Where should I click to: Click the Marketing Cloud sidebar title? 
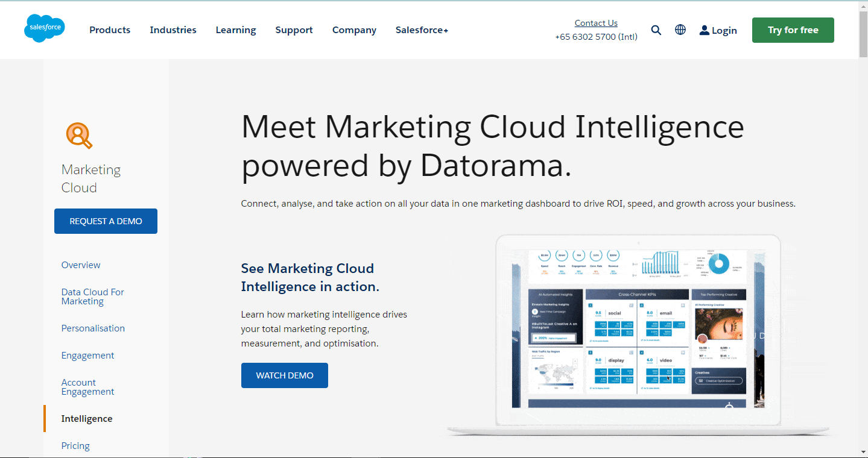(x=91, y=178)
